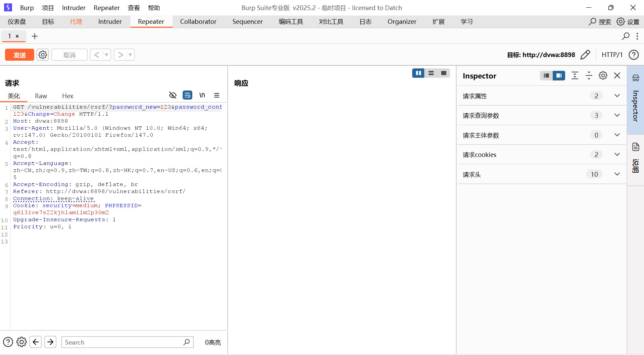
Task: Toggle line wrap in request editor
Action: point(187,95)
